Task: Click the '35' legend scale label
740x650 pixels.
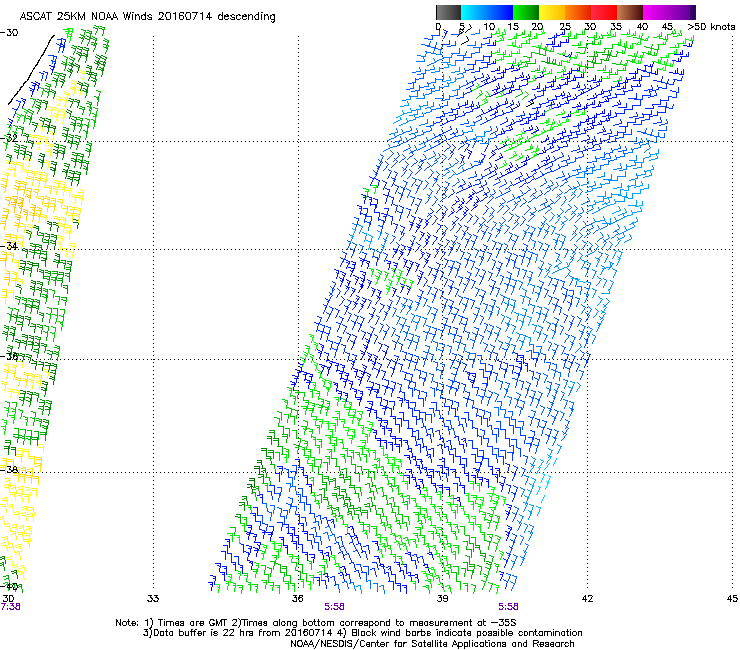Action: [616, 27]
